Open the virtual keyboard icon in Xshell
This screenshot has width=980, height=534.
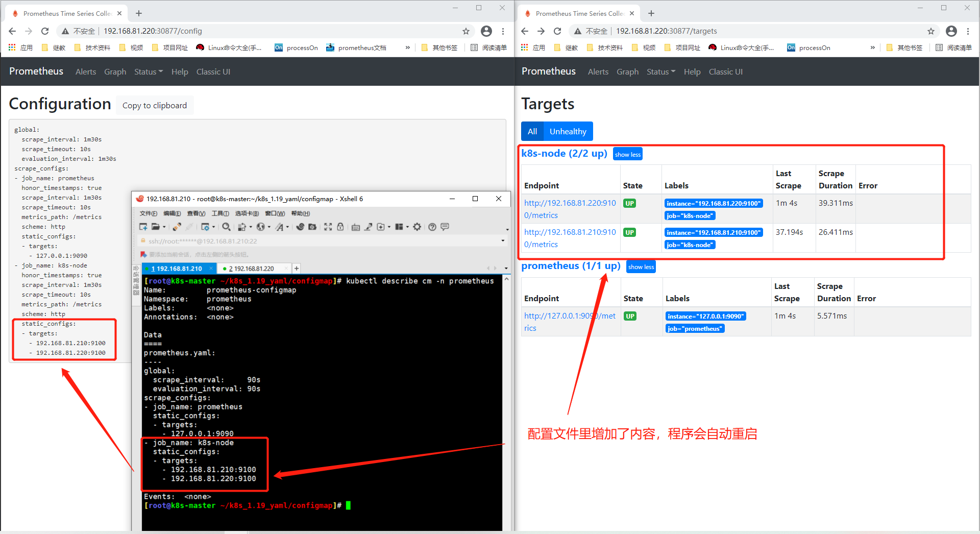pos(355,227)
